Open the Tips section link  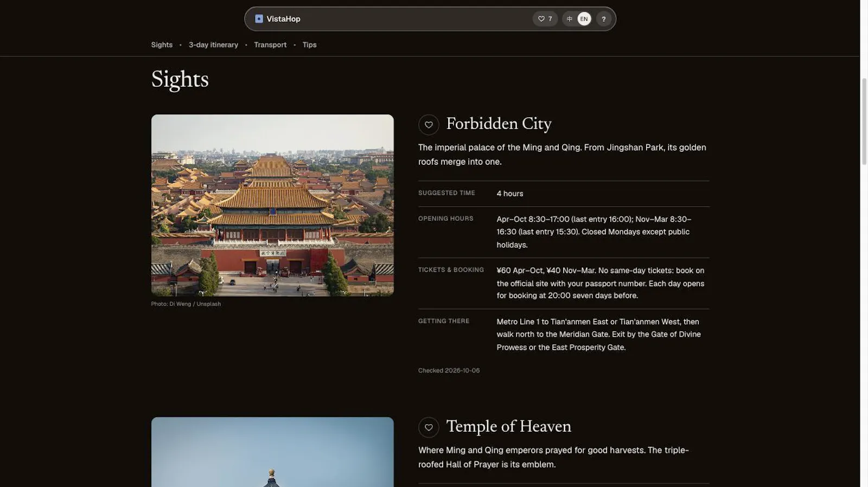309,45
